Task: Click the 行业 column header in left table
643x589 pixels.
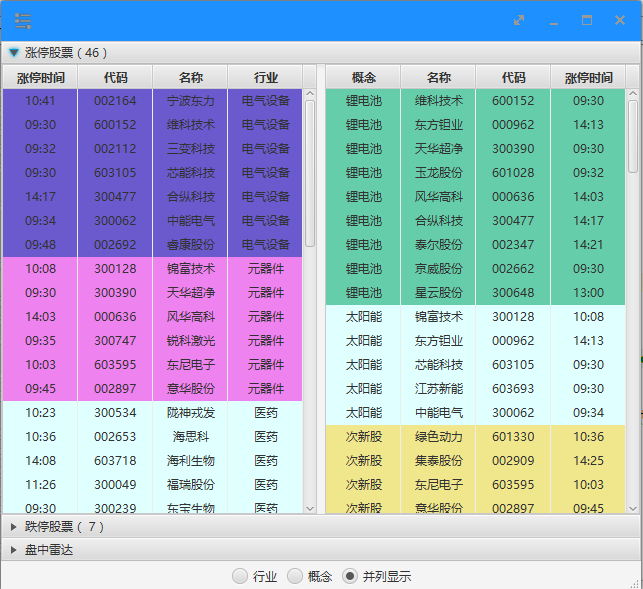Action: [265, 78]
